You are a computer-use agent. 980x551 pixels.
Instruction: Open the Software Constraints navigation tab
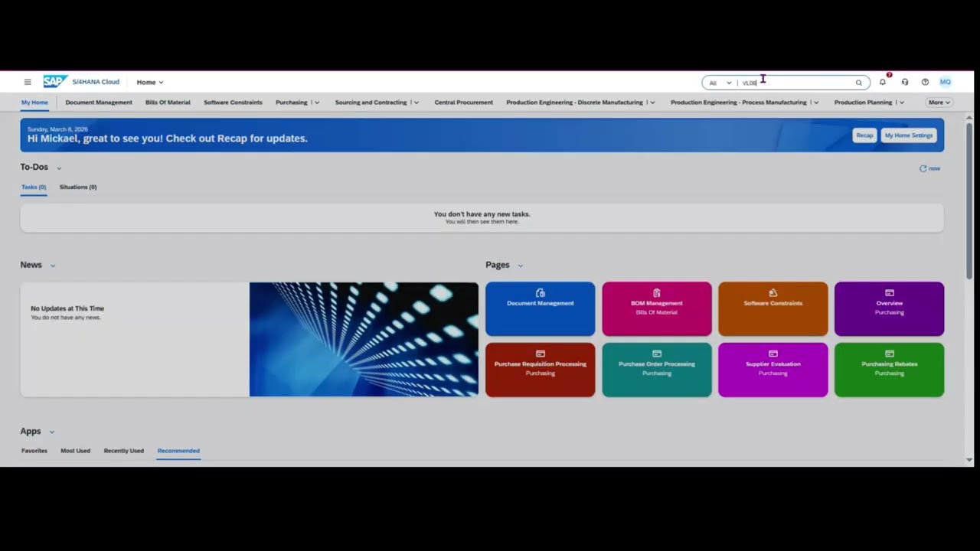[x=233, y=103]
